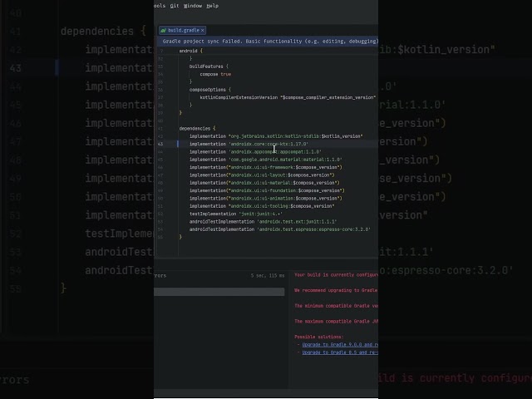Screen dimensions: 532x399
Task: Open the Window menu
Action: coord(193,6)
